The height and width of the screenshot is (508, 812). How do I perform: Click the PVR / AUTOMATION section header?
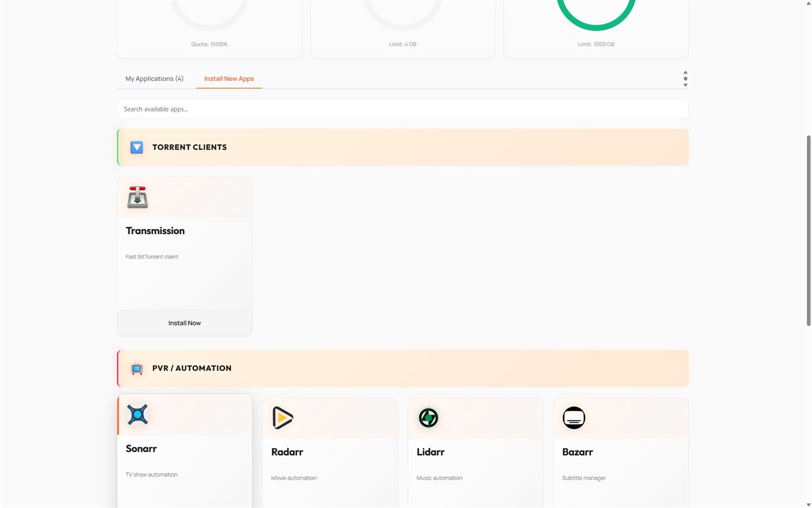402,368
